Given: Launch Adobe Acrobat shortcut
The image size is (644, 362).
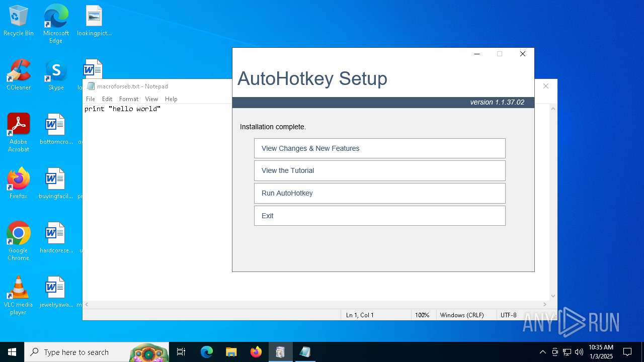Looking at the screenshot, I should (x=19, y=133).
